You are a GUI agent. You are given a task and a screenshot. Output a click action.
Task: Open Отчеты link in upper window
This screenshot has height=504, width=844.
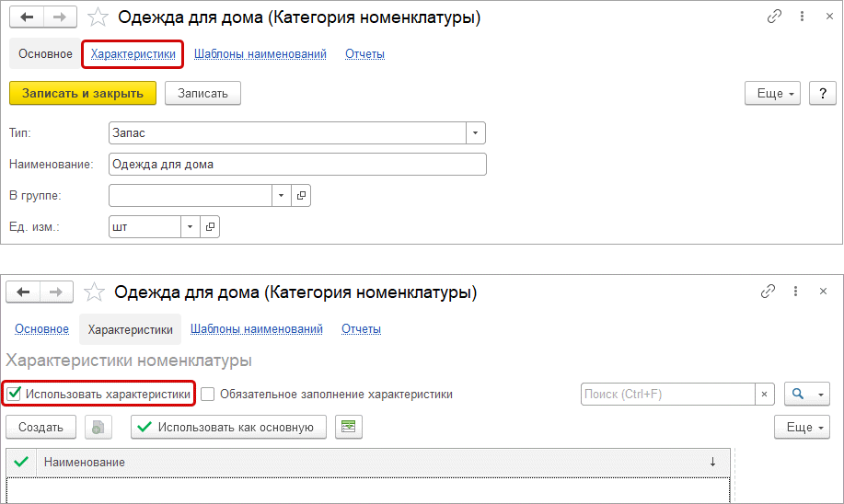pos(365,53)
